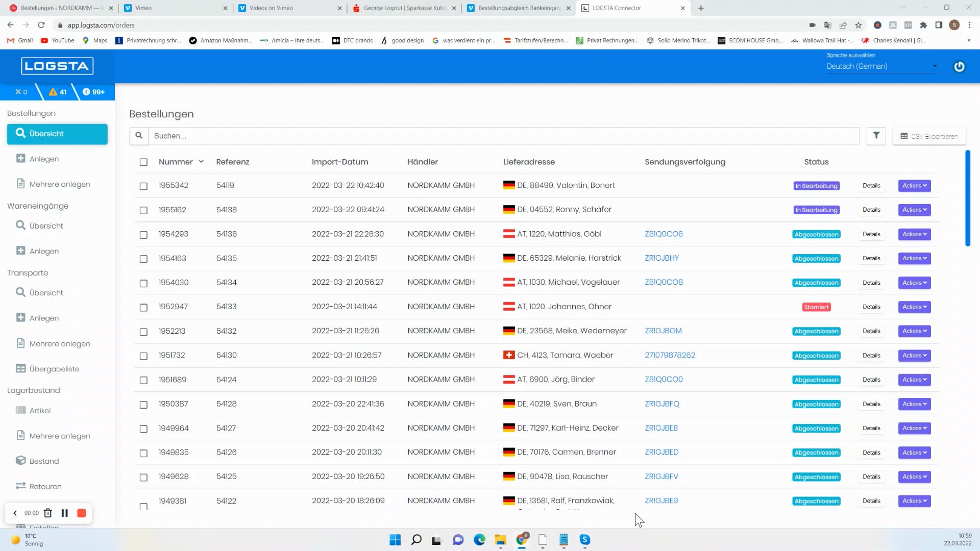The height and width of the screenshot is (551, 980).
Task: Open the Actions dropdown for order 1955162
Action: coord(914,209)
